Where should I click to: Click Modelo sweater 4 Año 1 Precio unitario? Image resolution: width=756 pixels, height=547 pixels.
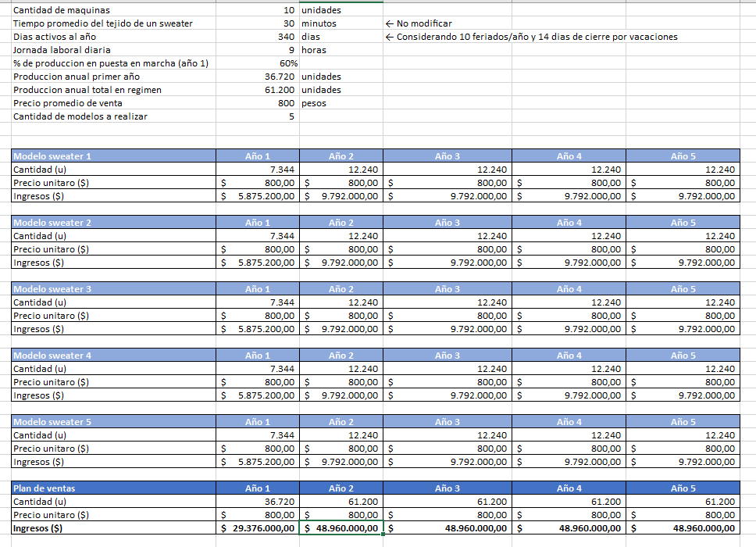pos(258,382)
